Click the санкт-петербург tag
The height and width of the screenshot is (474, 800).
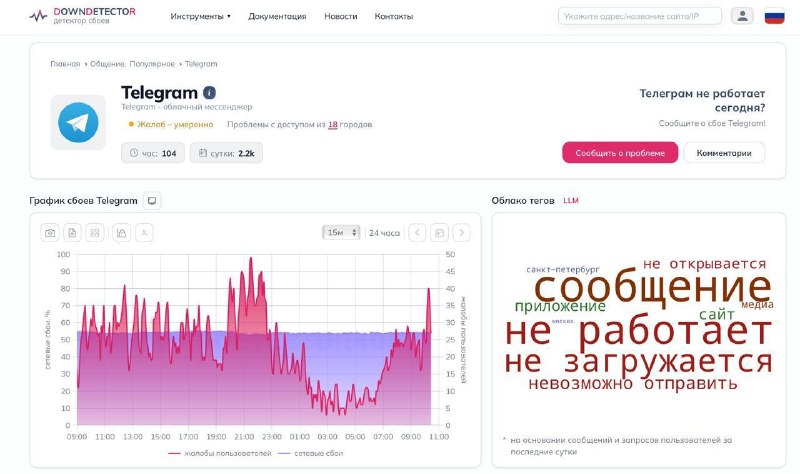(563, 269)
